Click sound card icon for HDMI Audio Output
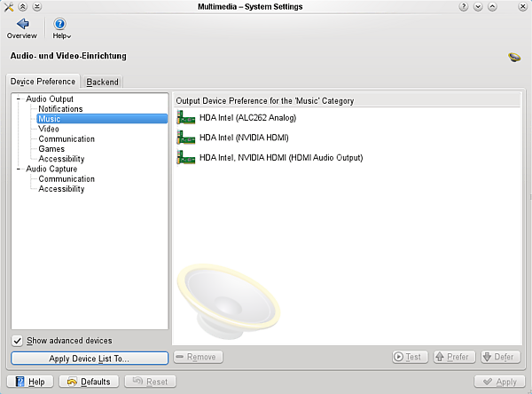This screenshot has width=532, height=394. click(185, 158)
